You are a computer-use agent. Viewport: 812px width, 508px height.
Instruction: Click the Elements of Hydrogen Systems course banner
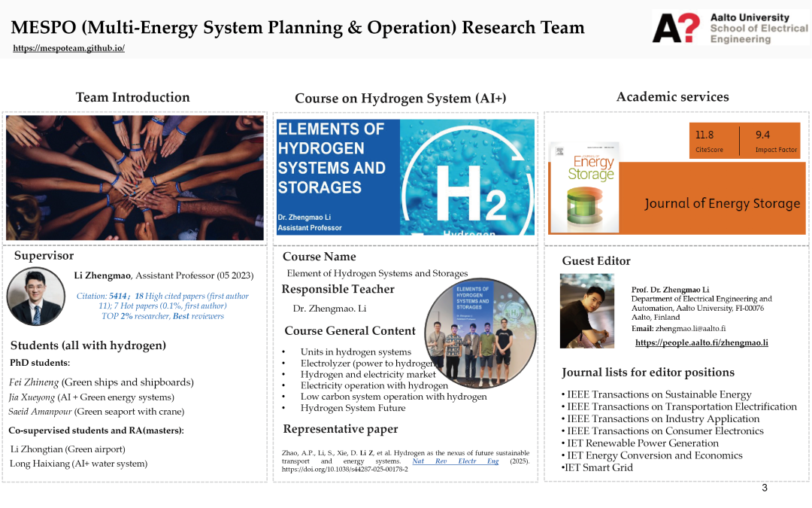click(338, 178)
